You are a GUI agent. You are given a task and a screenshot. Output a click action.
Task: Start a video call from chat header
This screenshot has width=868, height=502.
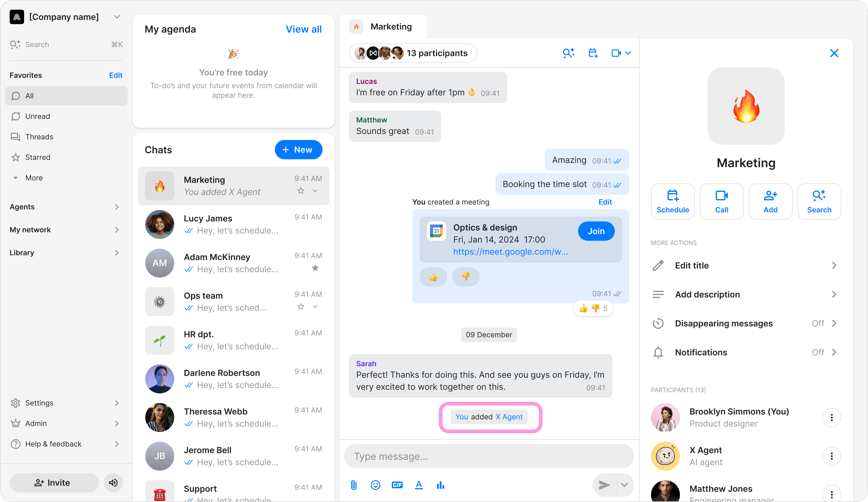[x=616, y=53]
